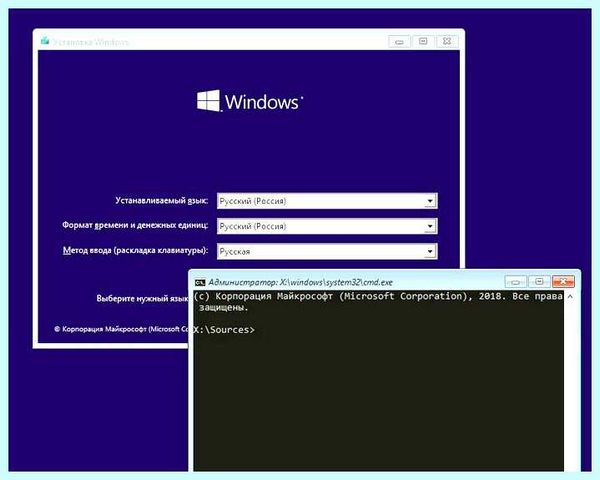The height and width of the screenshot is (480, 600).
Task: Click the scroll up arrow in command prompt
Action: [570, 297]
